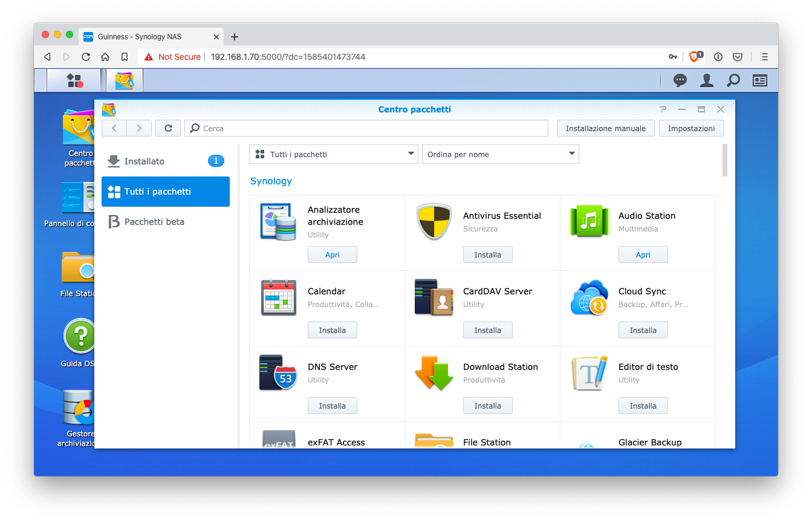Viewport: 812px width, 521px height.
Task: Click the Package Center vertical scrollbar
Action: click(x=725, y=161)
